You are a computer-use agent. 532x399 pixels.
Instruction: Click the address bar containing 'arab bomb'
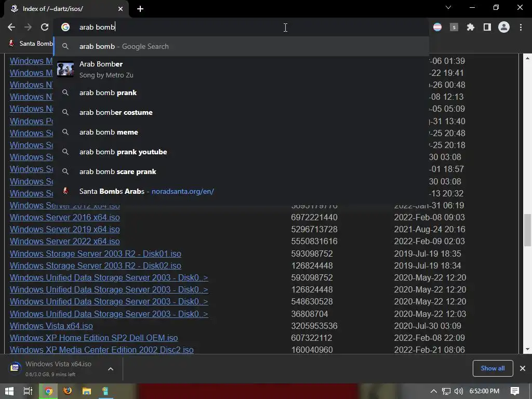coord(241,27)
